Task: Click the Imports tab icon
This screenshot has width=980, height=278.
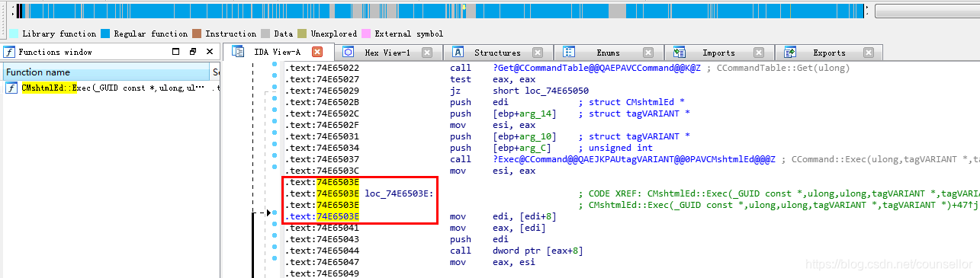Action: [x=679, y=53]
